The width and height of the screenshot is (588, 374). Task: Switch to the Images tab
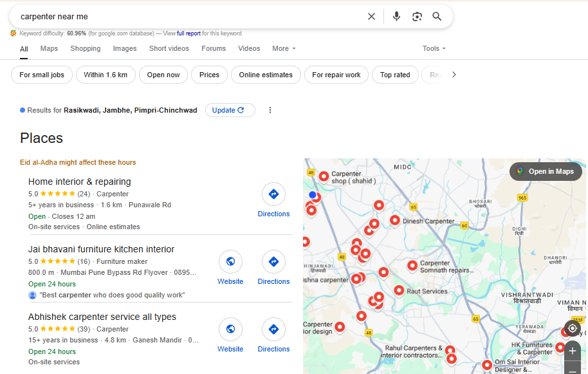[125, 48]
